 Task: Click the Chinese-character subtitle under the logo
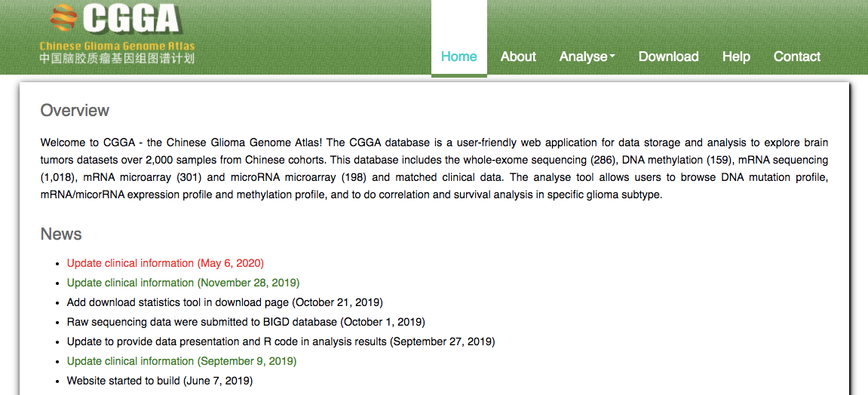click(x=117, y=58)
